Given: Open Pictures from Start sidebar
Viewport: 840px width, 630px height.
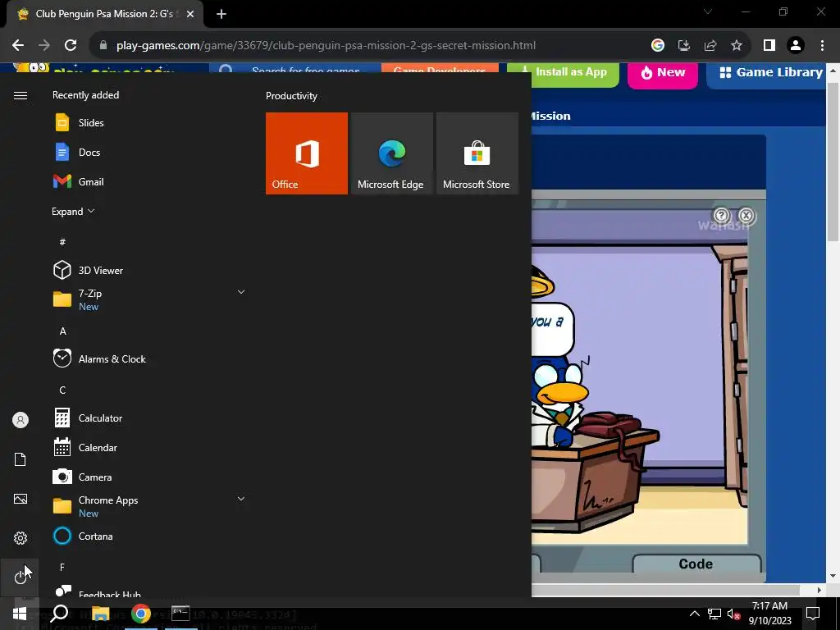Looking at the screenshot, I should click(x=21, y=499).
